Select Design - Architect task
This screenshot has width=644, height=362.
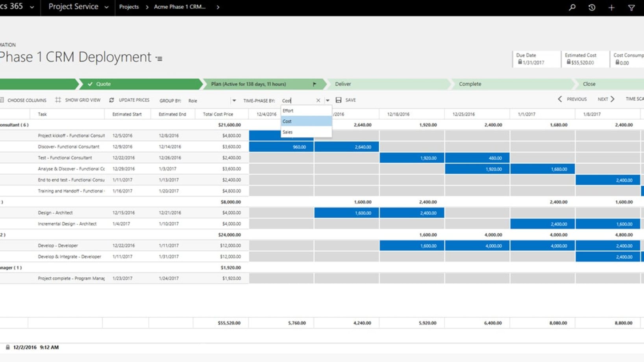tap(55, 212)
